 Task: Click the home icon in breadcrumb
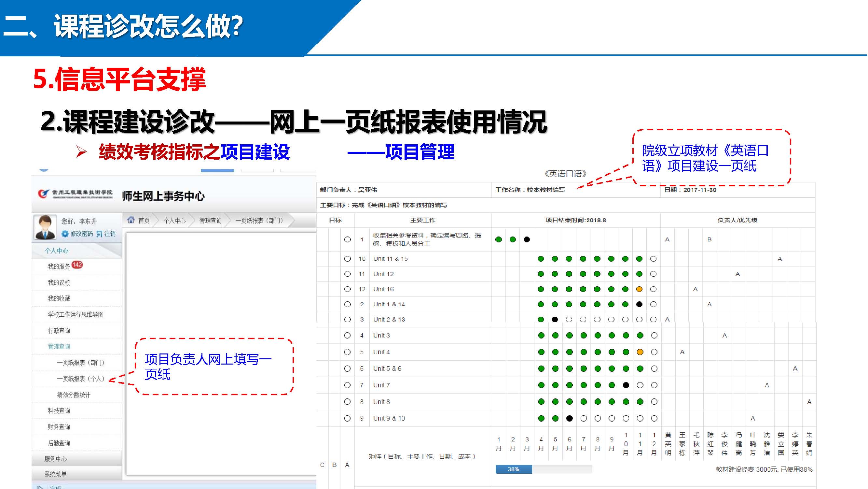pyautogui.click(x=131, y=220)
